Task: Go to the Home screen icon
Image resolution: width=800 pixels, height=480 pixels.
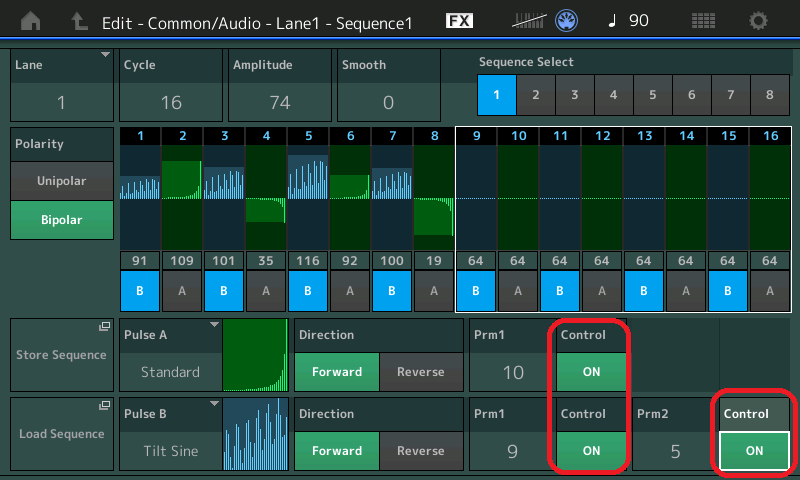Action: pyautogui.click(x=32, y=21)
